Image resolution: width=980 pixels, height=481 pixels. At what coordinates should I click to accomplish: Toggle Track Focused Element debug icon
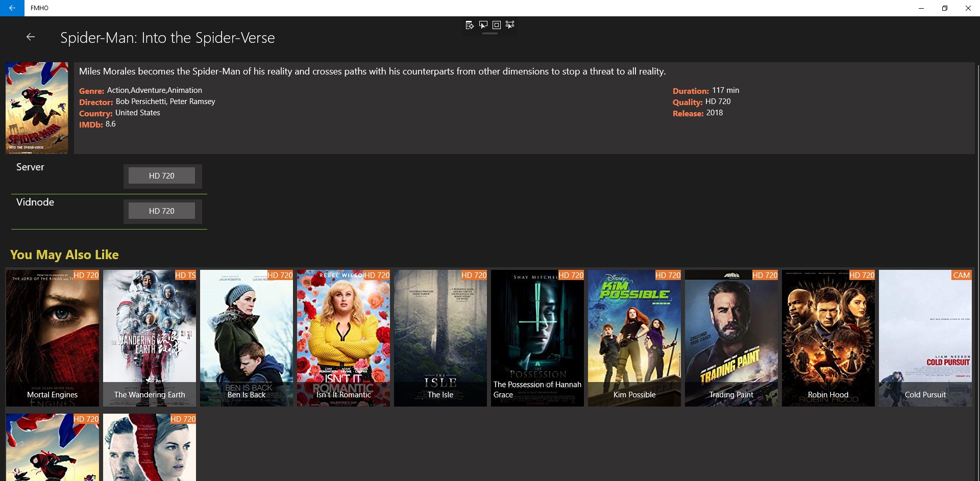click(x=509, y=25)
